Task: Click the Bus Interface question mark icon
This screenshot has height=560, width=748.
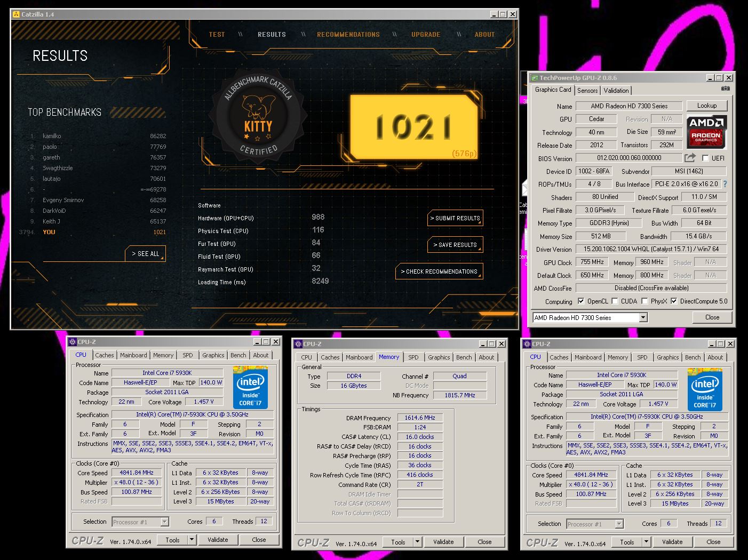Action: [725, 183]
